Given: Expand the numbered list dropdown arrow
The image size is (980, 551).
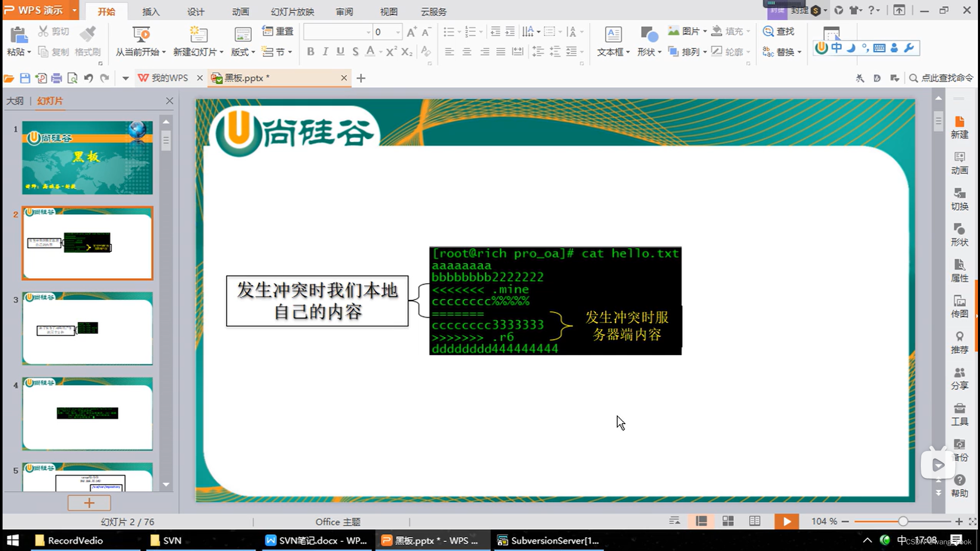Looking at the screenshot, I should click(481, 32).
